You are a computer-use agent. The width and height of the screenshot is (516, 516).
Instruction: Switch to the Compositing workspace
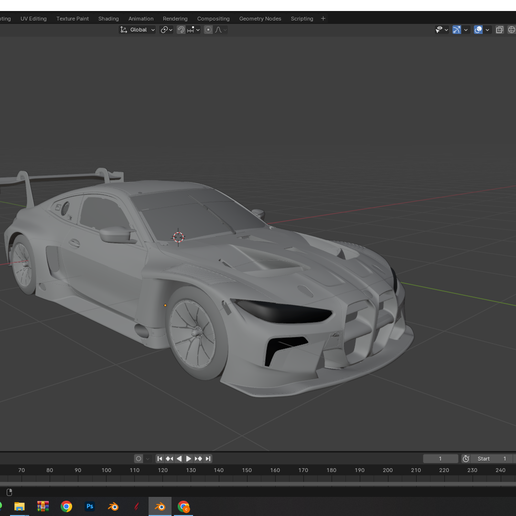point(213,19)
